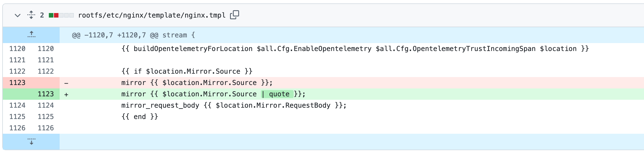Image resolution: width=644 pixels, height=153 pixels.
Task: Click the minus marker on the removed line
Action: click(x=66, y=83)
